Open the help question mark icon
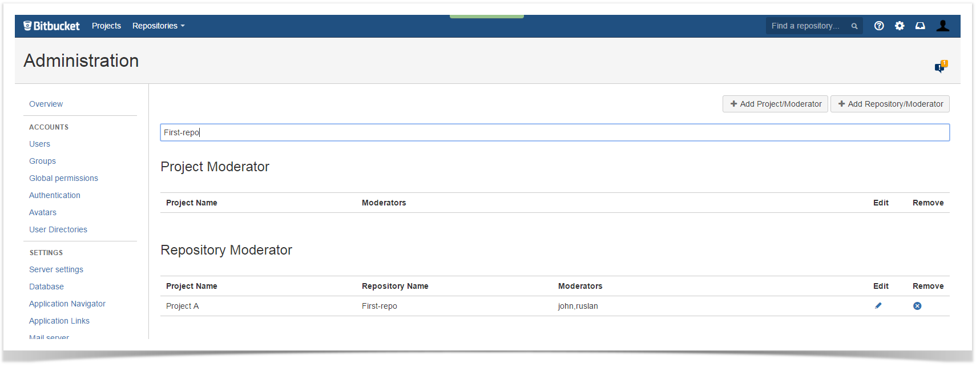Screen dimensions: 980x367 click(879, 26)
